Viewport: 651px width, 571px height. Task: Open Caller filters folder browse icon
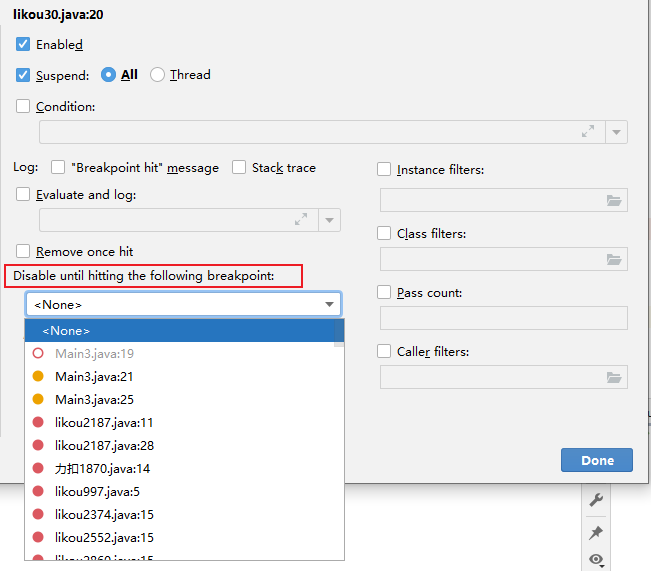[x=614, y=377]
